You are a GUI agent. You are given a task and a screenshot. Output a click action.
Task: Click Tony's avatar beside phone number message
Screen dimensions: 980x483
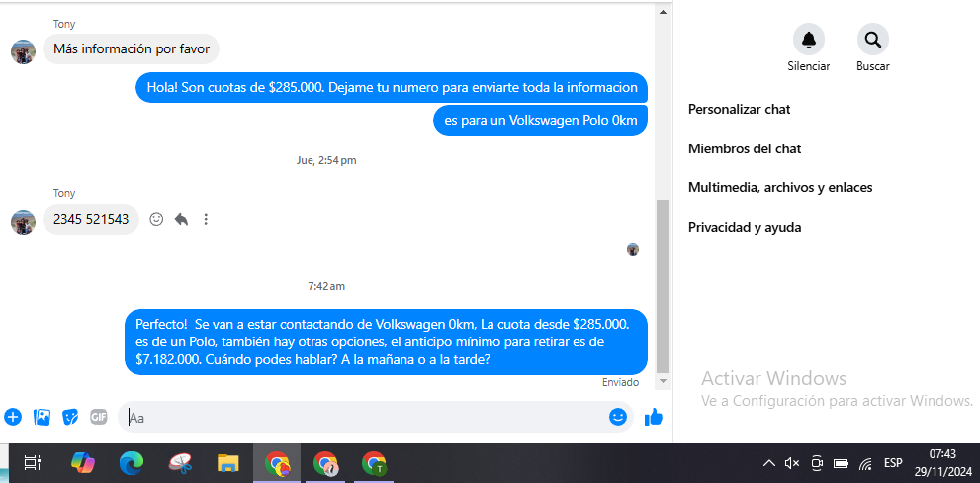coord(23,222)
